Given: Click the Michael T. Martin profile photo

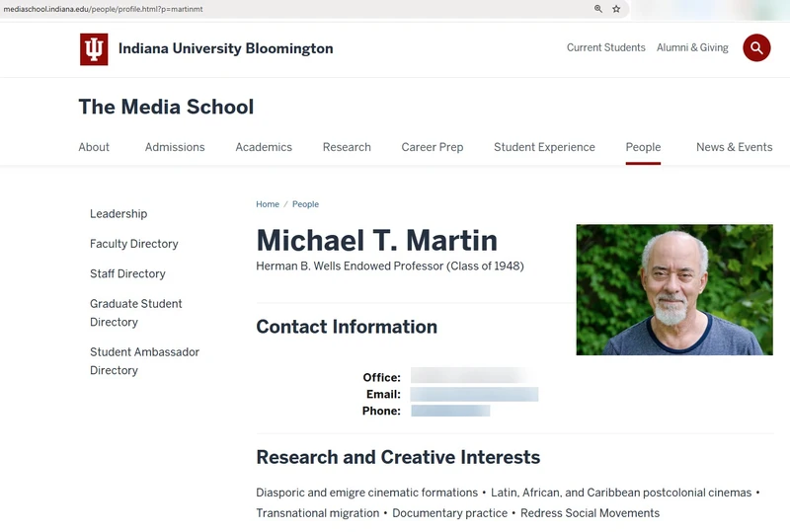Looking at the screenshot, I should point(674,289).
